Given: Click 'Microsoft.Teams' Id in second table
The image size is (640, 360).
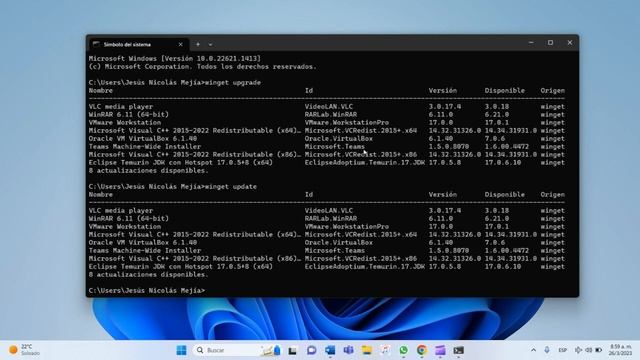Looking at the screenshot, I should point(335,251).
